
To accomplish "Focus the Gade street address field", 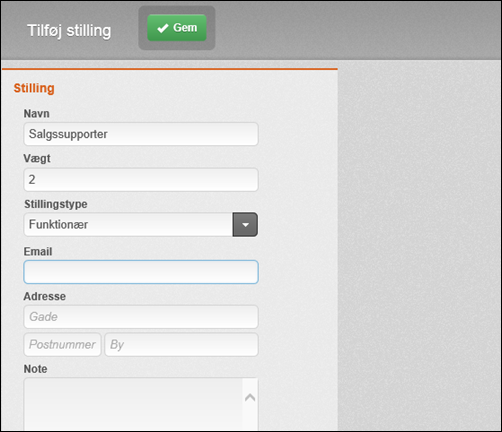I will tap(141, 317).
